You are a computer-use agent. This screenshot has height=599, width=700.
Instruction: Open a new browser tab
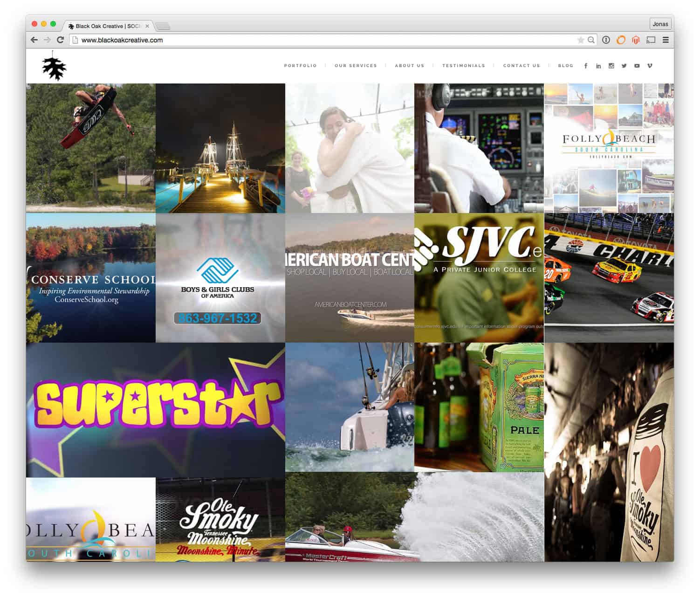point(162,26)
